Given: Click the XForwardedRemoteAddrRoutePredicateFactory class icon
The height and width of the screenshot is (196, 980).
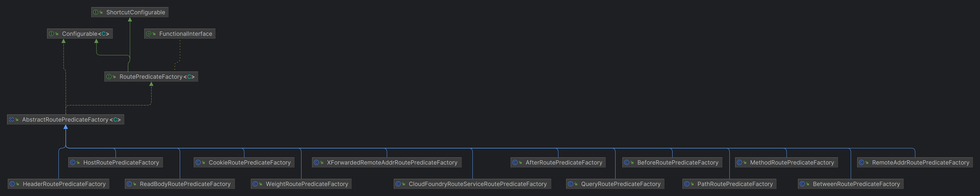Looking at the screenshot, I should [317, 162].
